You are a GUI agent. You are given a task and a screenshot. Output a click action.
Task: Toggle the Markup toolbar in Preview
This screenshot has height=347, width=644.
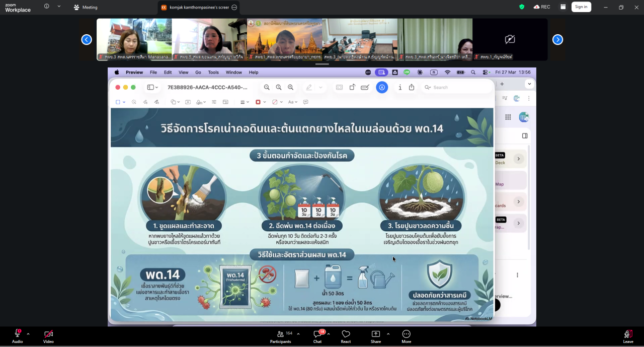pyautogui.click(x=364, y=87)
